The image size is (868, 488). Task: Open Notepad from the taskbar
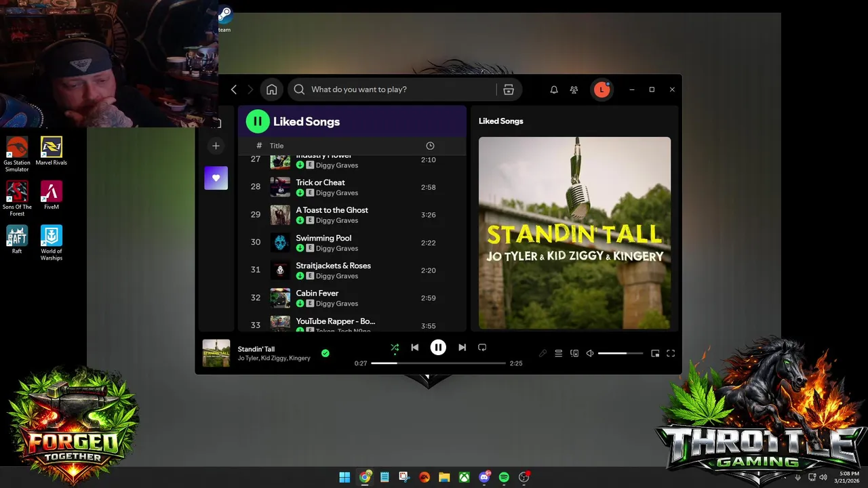pyautogui.click(x=384, y=477)
